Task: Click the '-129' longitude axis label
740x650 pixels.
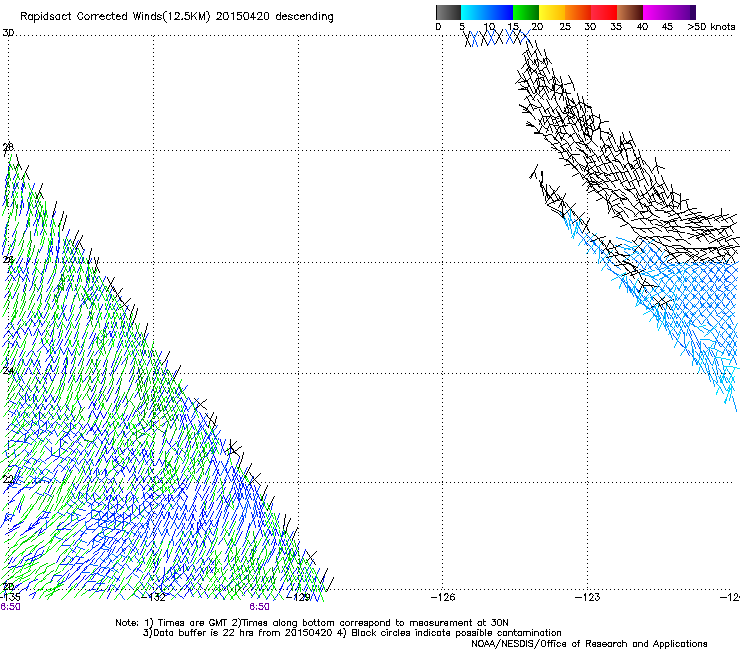Action: coord(299,597)
